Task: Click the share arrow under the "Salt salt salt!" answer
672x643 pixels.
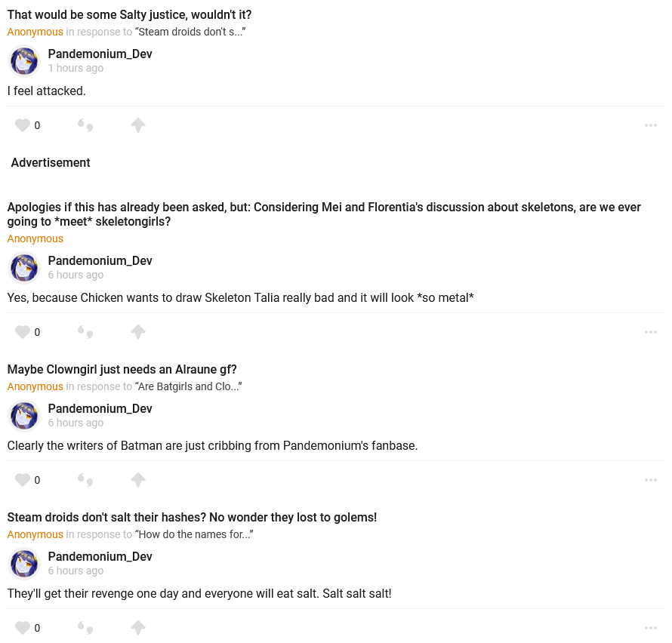Action: [x=137, y=628]
